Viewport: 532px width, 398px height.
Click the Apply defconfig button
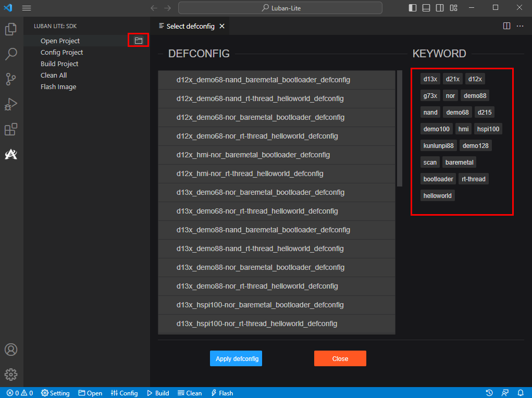[236, 358]
